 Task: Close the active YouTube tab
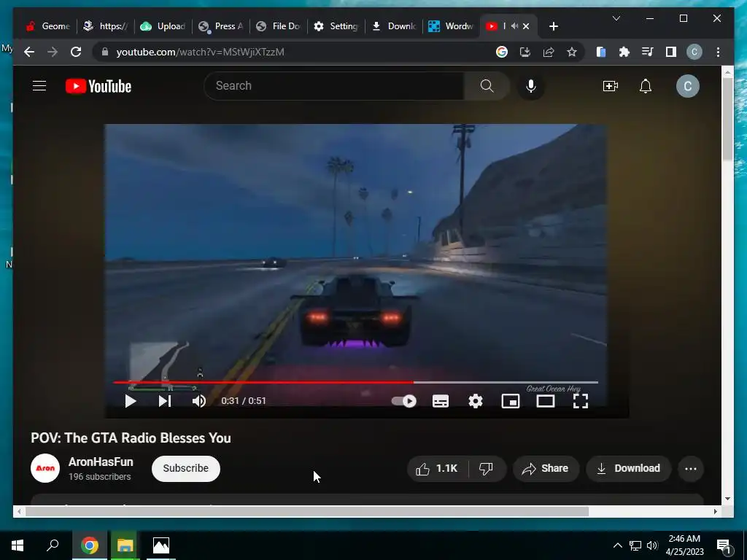click(x=526, y=26)
